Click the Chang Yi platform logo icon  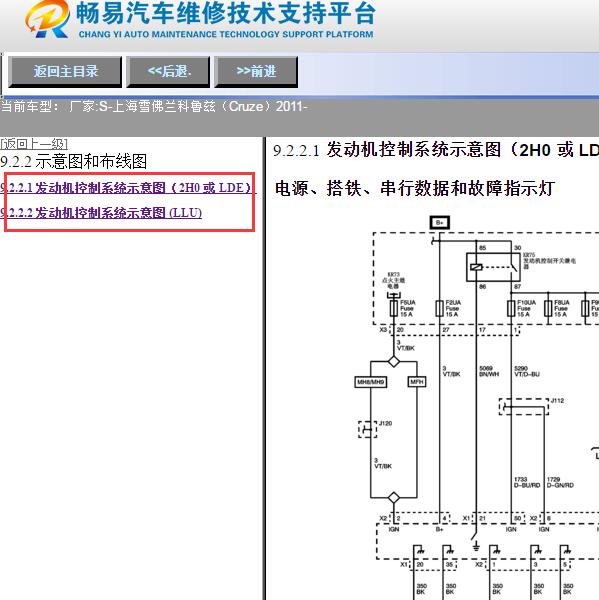[x=48, y=19]
